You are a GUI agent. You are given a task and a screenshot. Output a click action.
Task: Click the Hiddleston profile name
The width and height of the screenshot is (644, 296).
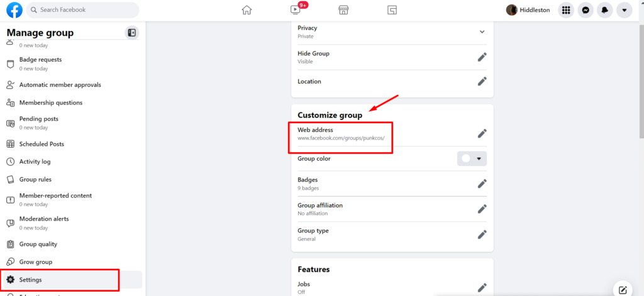tap(535, 10)
